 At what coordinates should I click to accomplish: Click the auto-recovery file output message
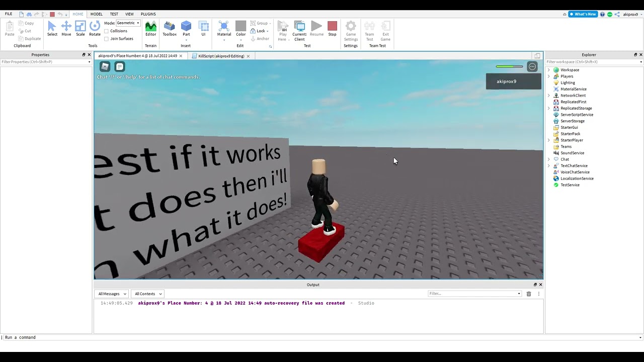[x=241, y=303]
